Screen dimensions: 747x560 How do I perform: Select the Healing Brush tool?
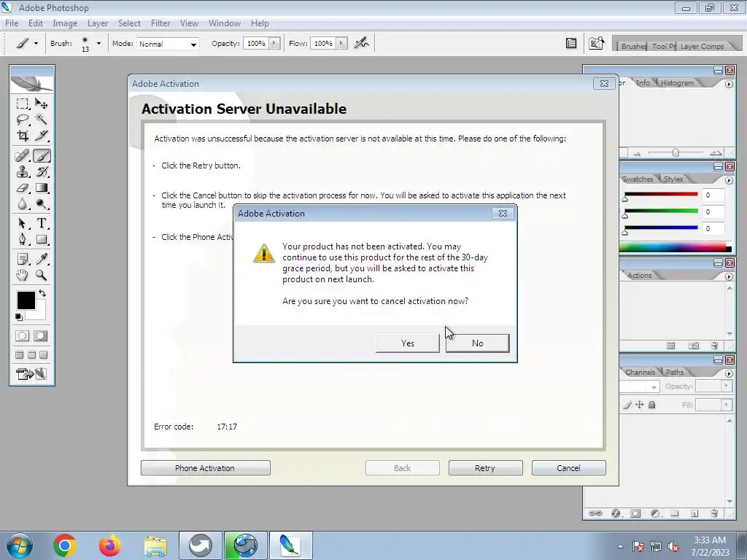22,156
